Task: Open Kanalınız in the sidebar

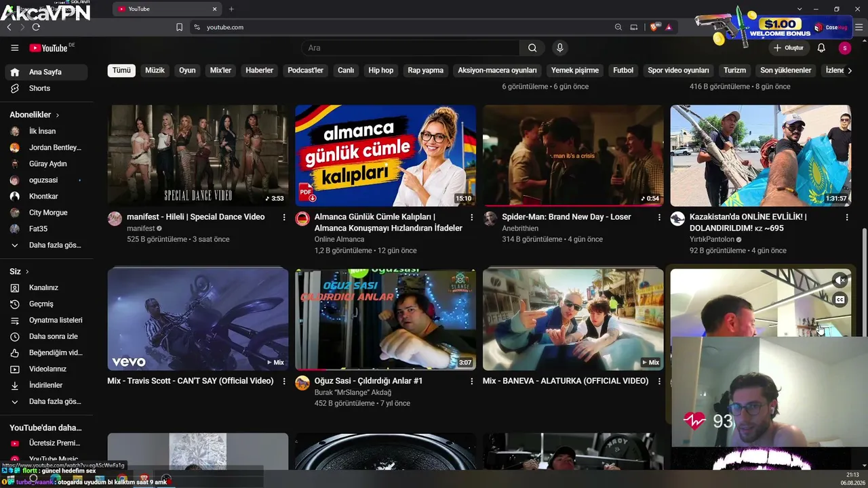Action: [x=47, y=287]
